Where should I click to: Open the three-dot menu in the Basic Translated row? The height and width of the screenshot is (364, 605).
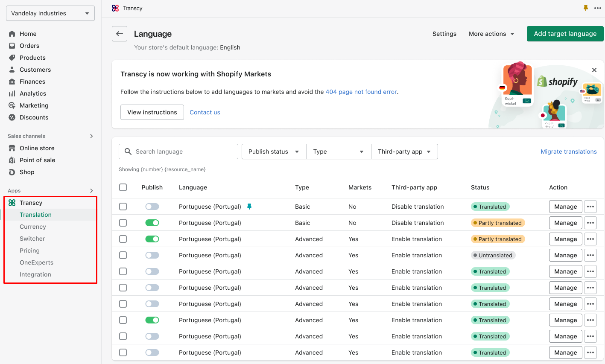tap(590, 207)
